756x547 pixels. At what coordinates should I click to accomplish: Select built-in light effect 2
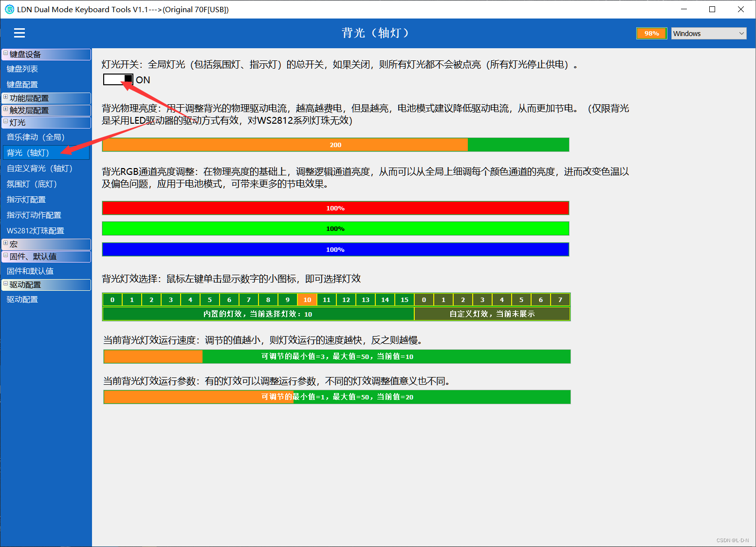coord(151,300)
